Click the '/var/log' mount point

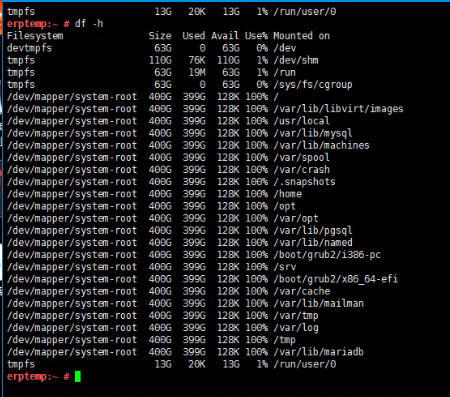(x=296, y=328)
